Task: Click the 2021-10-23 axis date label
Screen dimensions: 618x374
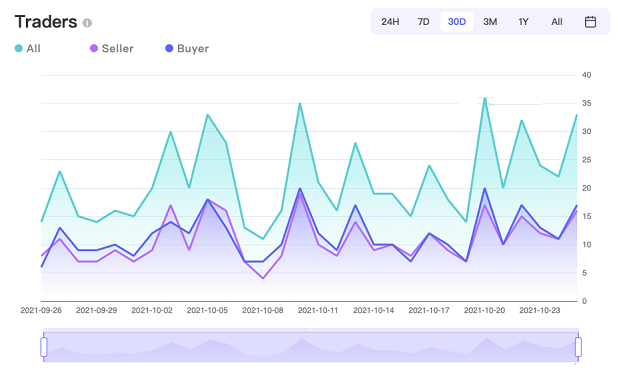Action: 540,311
